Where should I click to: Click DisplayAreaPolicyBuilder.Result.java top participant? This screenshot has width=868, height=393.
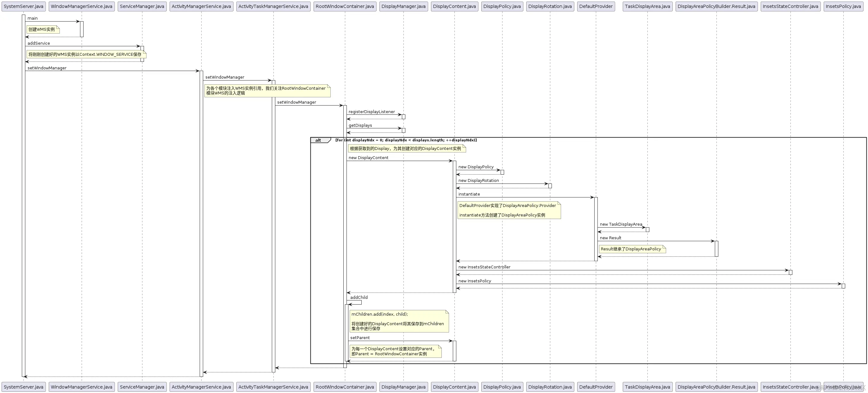[x=716, y=6]
